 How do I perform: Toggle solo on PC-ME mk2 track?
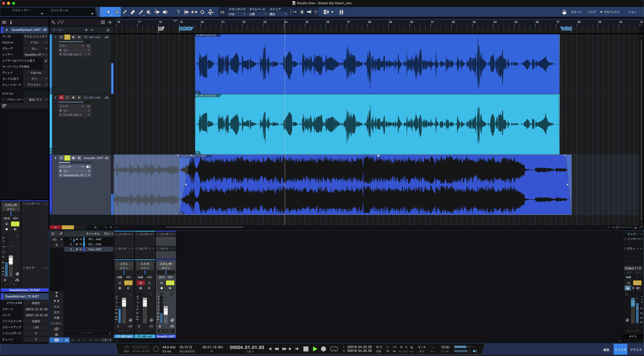[x=67, y=37]
